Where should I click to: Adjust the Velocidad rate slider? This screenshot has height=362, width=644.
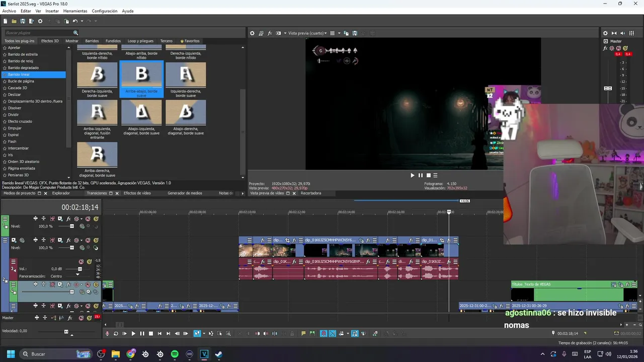click(66, 331)
